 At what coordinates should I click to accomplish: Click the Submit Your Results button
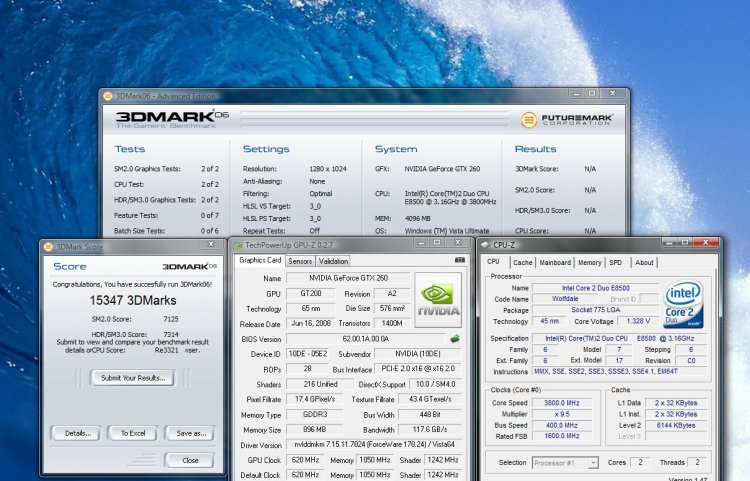[x=132, y=378]
